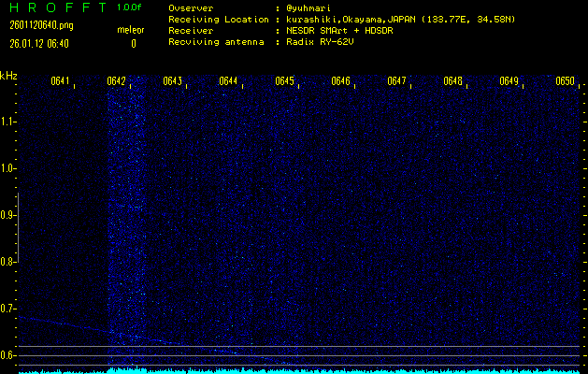This screenshot has width=588, height=374.
Task: Click the 0.6 kHz axis label
Action: pyautogui.click(x=7, y=355)
